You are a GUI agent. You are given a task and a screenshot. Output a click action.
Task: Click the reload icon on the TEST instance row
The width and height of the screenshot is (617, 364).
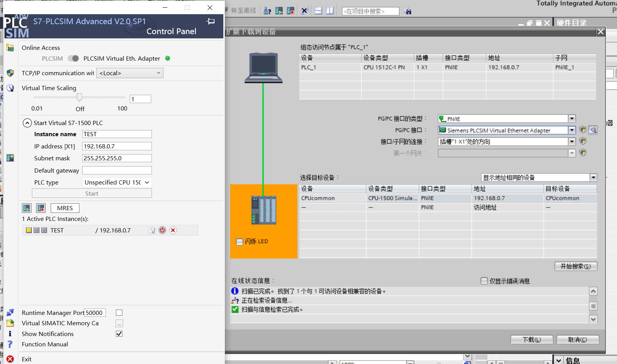click(x=152, y=230)
